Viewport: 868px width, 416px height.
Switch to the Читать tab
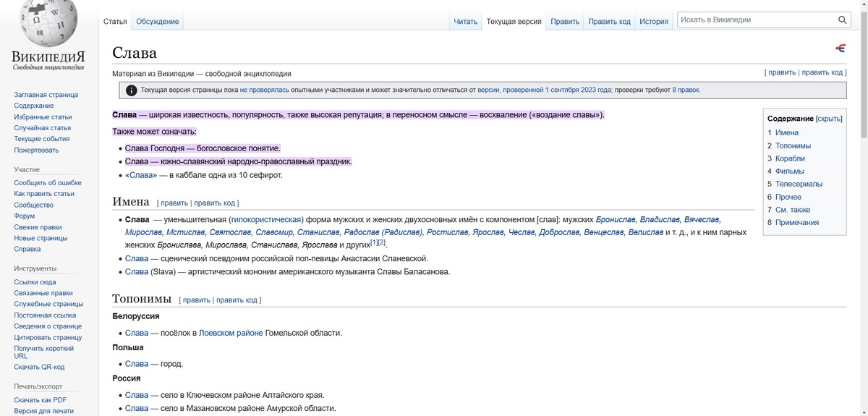[x=465, y=22]
